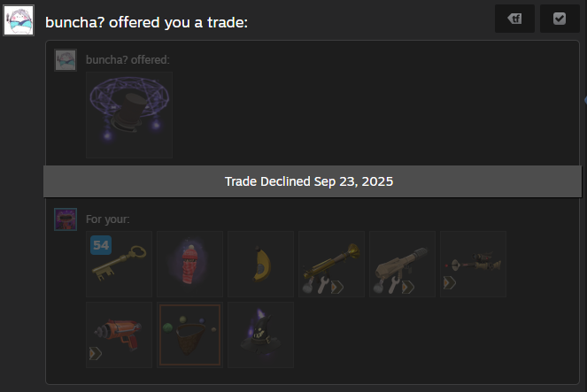587x392 pixels.
Task: Click the orange ray gun item
Action: 119,334
